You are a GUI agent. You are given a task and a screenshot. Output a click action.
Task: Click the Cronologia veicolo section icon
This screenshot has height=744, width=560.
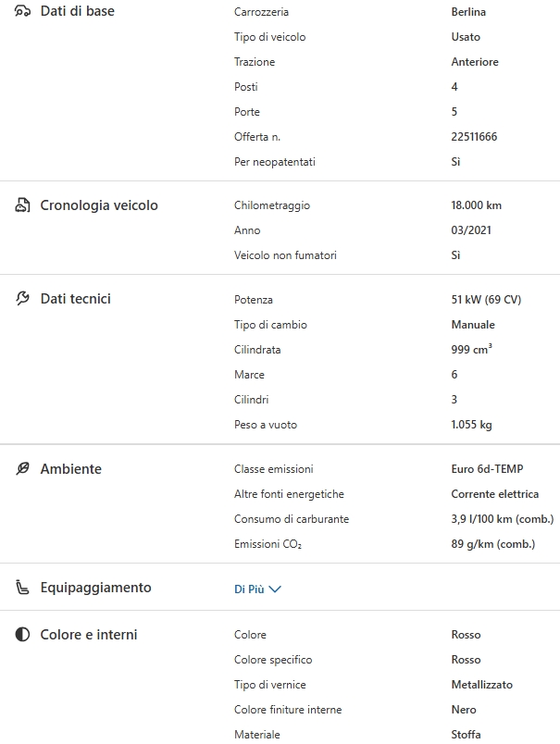23,205
